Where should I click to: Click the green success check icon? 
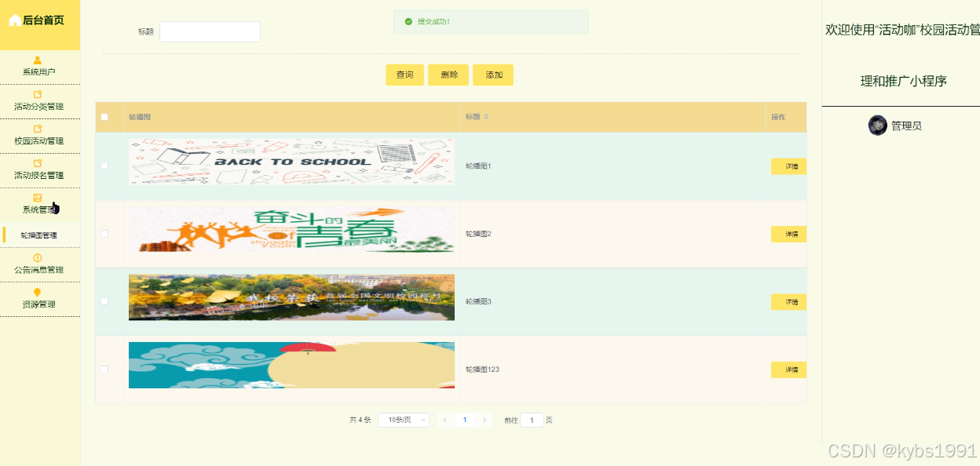tap(408, 21)
